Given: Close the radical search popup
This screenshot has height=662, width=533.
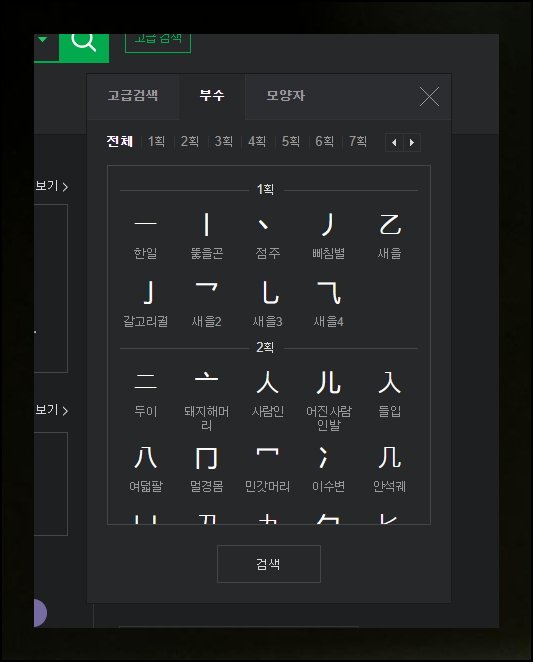Looking at the screenshot, I should 430,96.
